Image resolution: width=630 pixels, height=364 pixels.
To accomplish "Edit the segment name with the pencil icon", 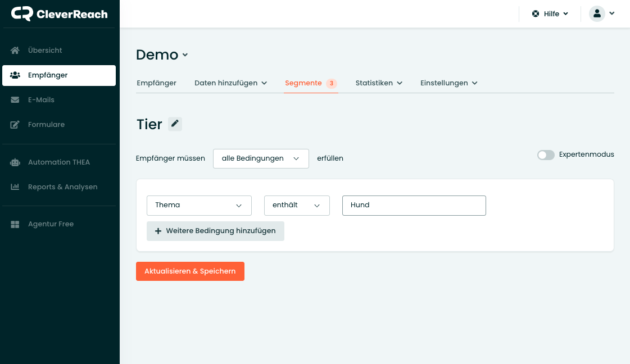I will pos(175,123).
